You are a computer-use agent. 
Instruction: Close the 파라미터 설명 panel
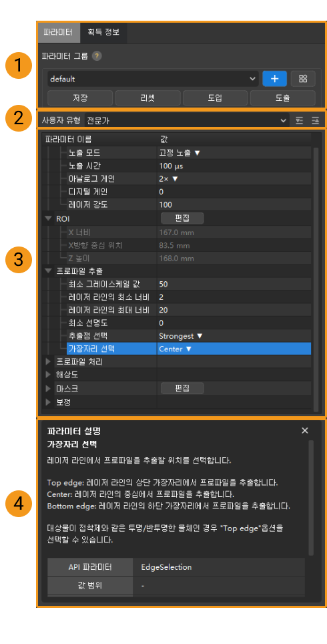(x=305, y=430)
